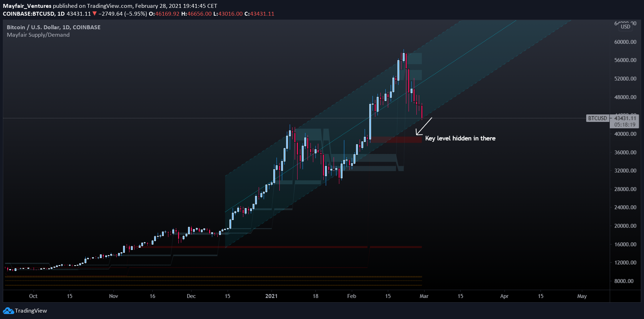Click the Mayfair_Ventures author name

pyautogui.click(x=27, y=6)
